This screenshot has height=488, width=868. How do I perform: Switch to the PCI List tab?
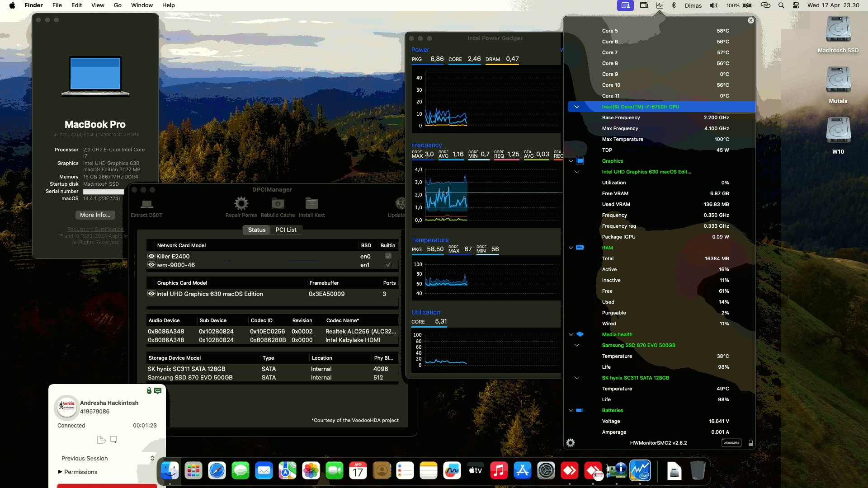click(286, 230)
